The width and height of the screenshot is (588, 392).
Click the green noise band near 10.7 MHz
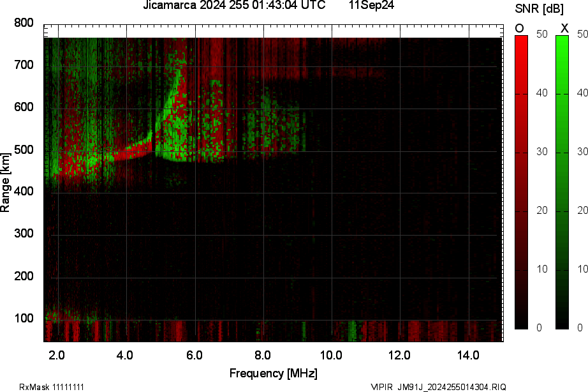tap(351, 331)
